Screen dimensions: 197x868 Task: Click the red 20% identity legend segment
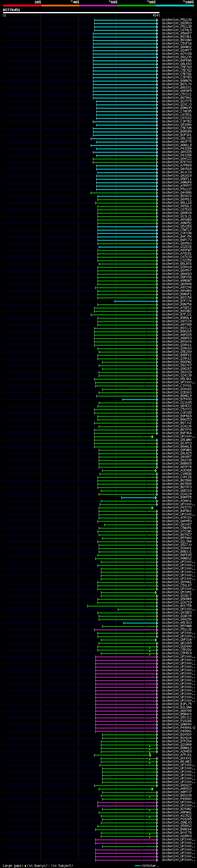(x=22, y=6)
